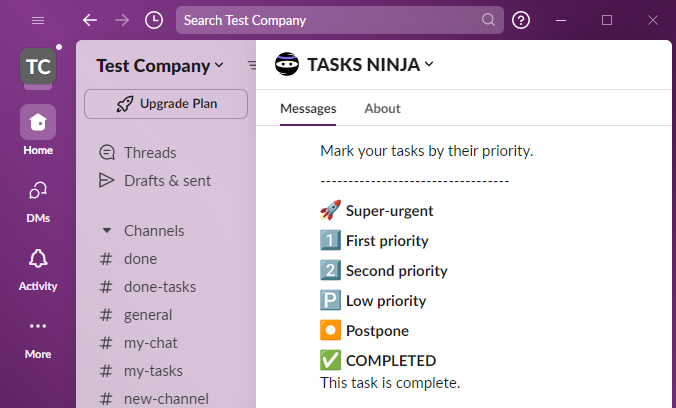Open the help question mark icon
Screen dimensions: 676x408
coord(521,20)
